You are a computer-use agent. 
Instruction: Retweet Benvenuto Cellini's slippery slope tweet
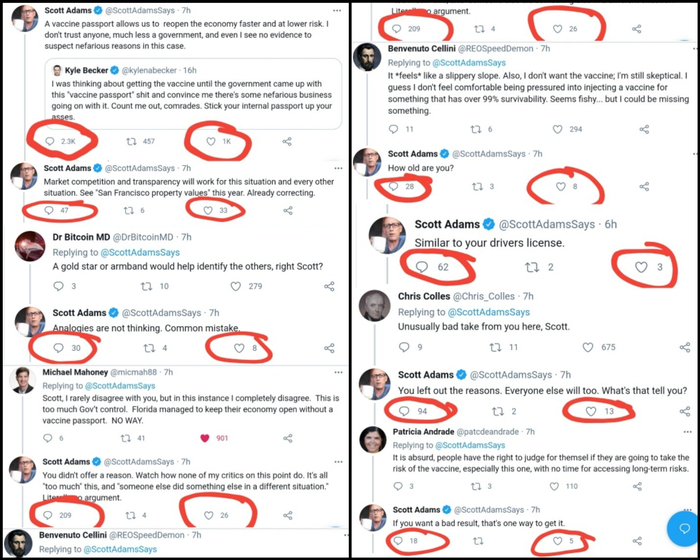coord(478,129)
